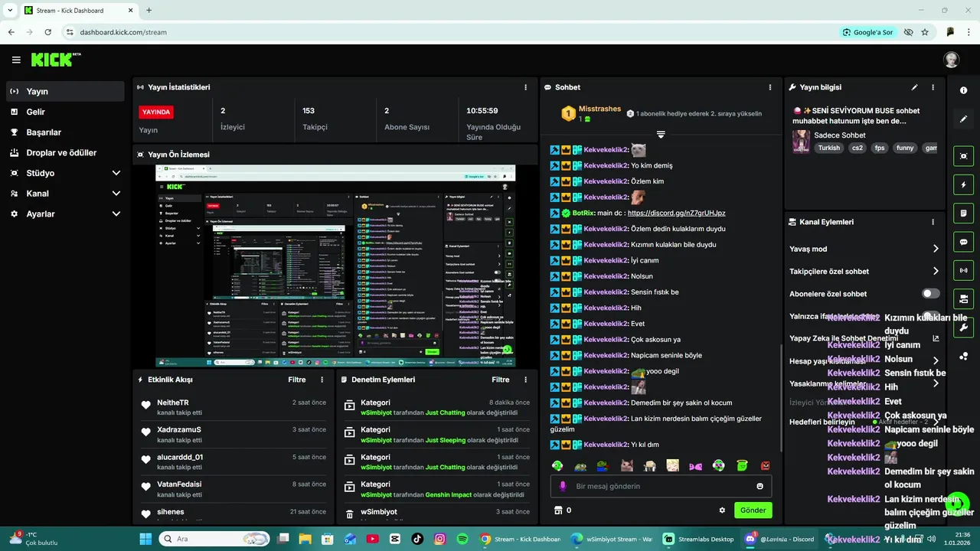Viewport: 980px width, 551px height.
Task: Go to Başarılar in the left sidebar
Action: tap(65, 132)
